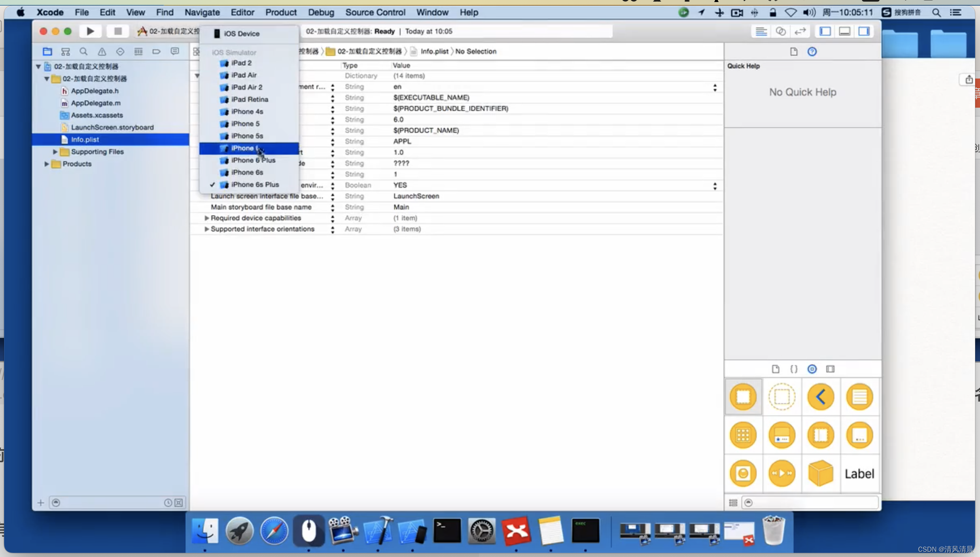Show the Media library
This screenshot has width=980, height=557.
point(830,369)
